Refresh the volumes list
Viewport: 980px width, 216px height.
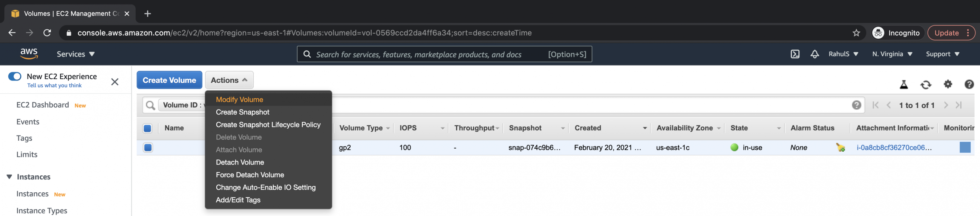click(x=926, y=84)
